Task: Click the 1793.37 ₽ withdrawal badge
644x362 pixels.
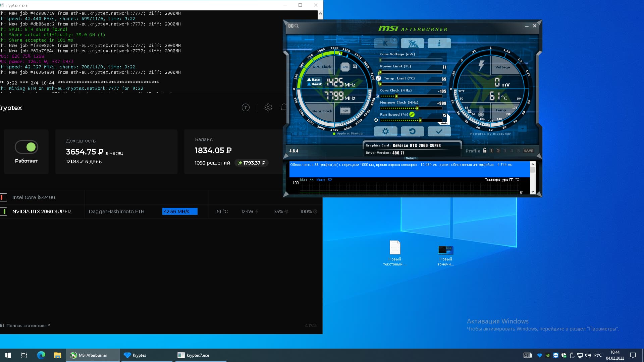Action: (x=252, y=163)
